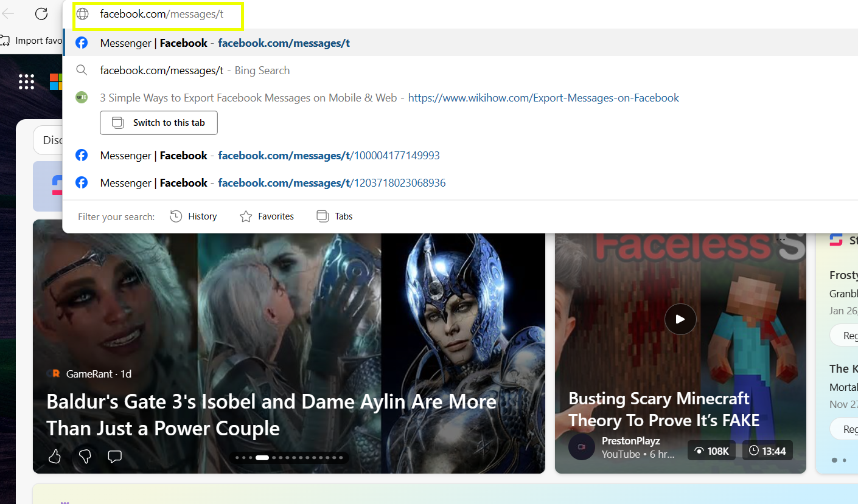Click the "Frosty" text in the sidebar card
Screen dimensions: 858x504
coord(843,275)
